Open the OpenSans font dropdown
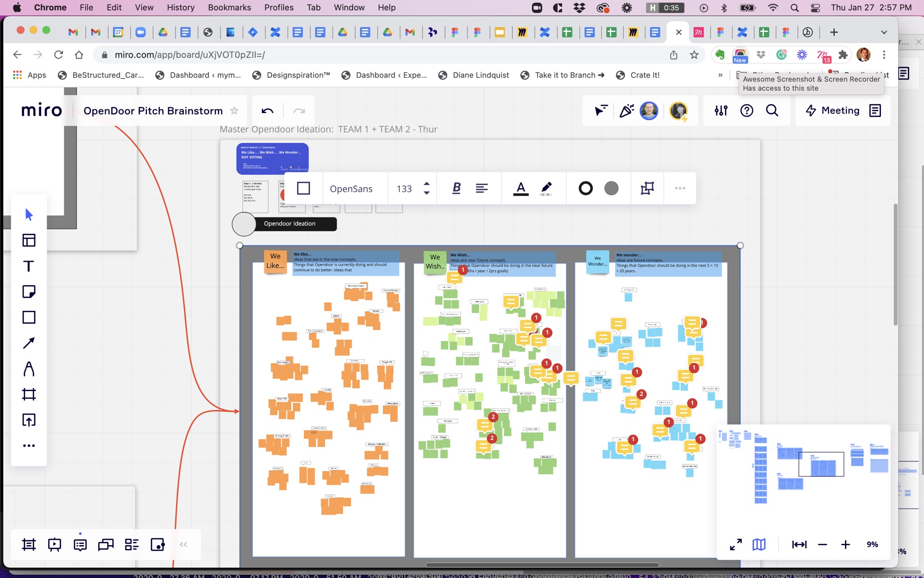This screenshot has height=578, width=924. 351,189
